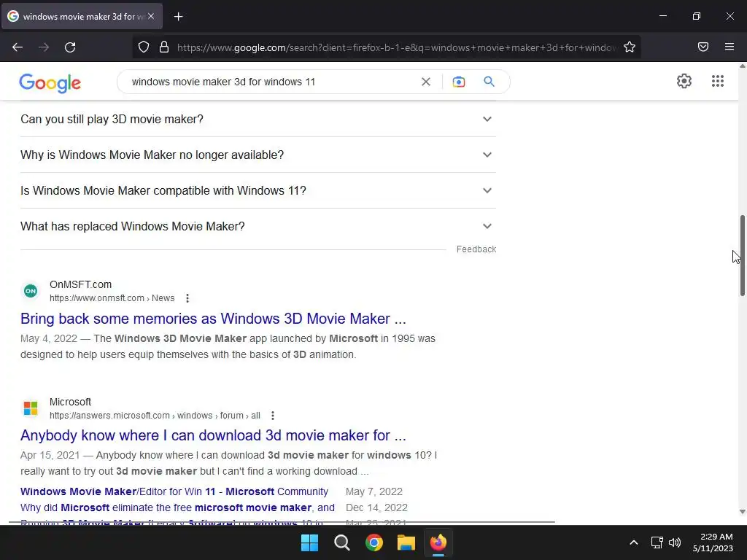Open 'Why did Microsoft eliminate the free' sublink
Screen dimensions: 747x560
click(177, 507)
